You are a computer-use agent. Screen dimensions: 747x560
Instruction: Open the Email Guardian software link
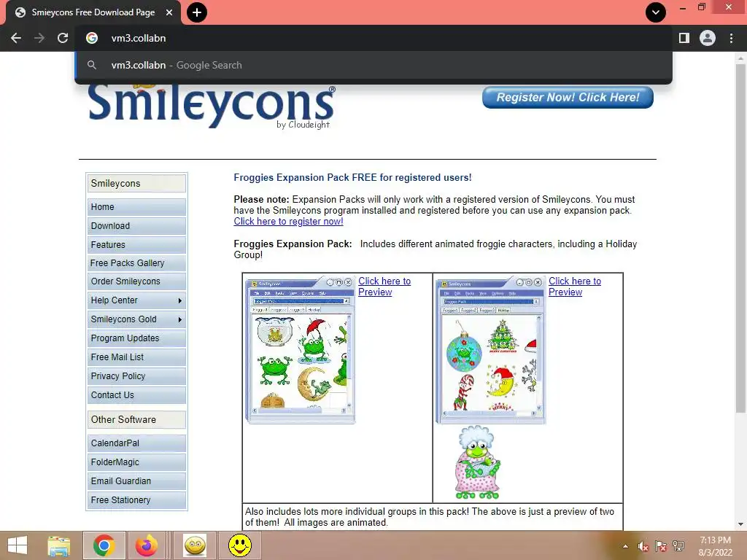(x=136, y=481)
